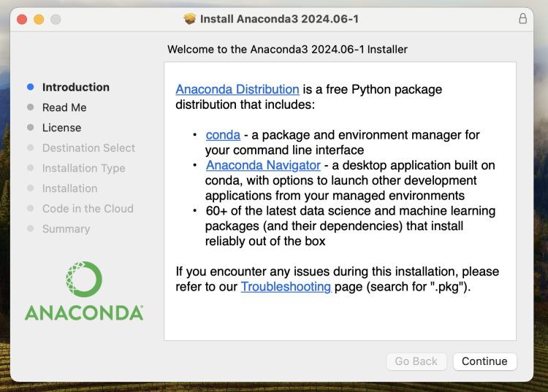The width and height of the screenshot is (548, 392).
Task: Click the text '60+ of the latest data science'
Action: click(x=289, y=211)
